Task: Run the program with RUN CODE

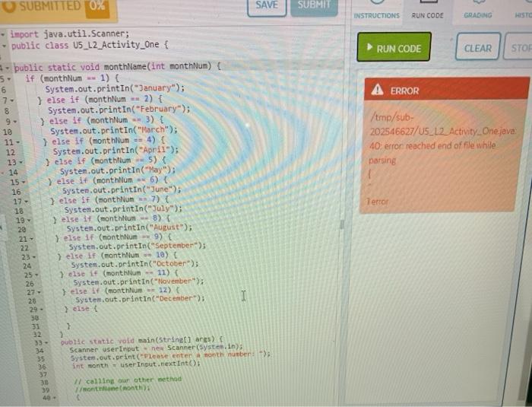Action: tap(394, 47)
